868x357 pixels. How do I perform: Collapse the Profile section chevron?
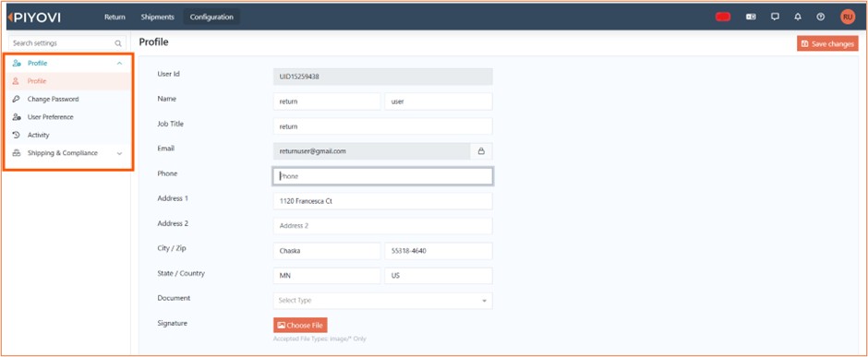pos(119,64)
